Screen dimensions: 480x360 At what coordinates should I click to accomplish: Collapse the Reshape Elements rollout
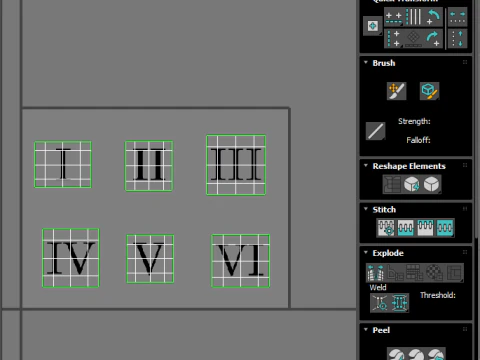click(366, 165)
